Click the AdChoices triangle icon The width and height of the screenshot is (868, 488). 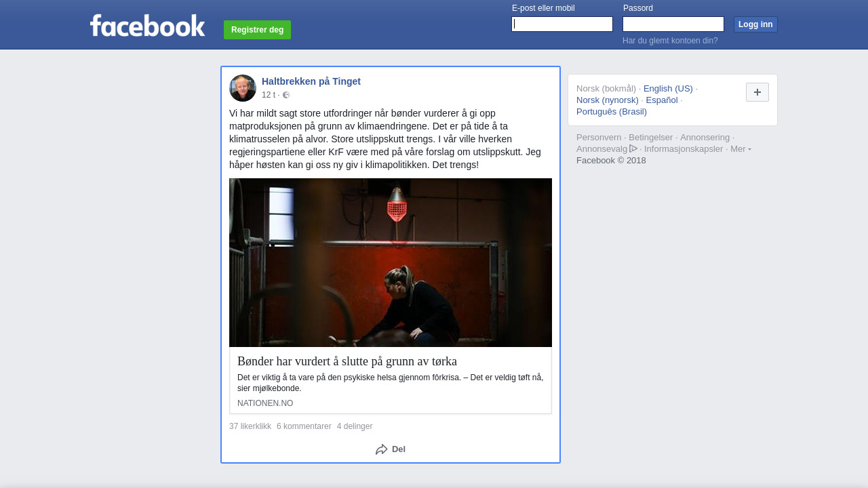tap(633, 148)
